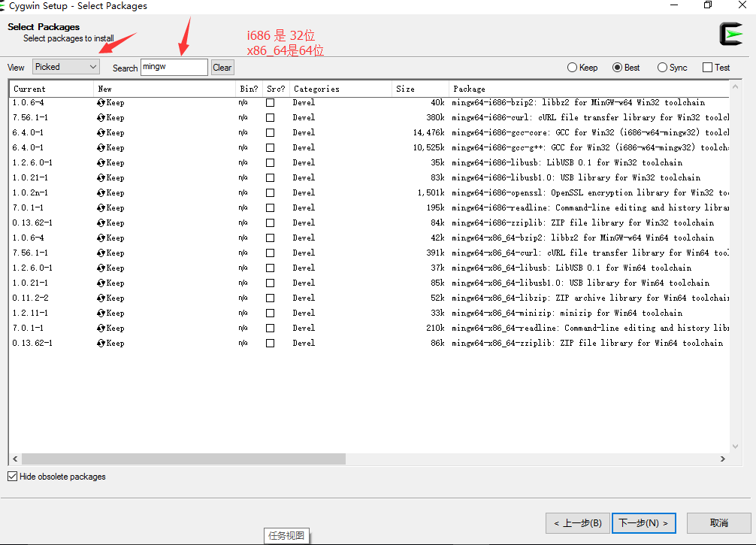The width and height of the screenshot is (756, 545).
Task: Click the 任务视图 tooltip label
Action: (286, 536)
